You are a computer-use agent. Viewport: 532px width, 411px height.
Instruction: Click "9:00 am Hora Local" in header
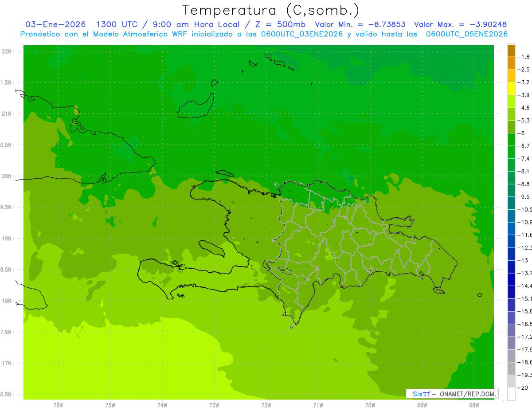point(196,24)
